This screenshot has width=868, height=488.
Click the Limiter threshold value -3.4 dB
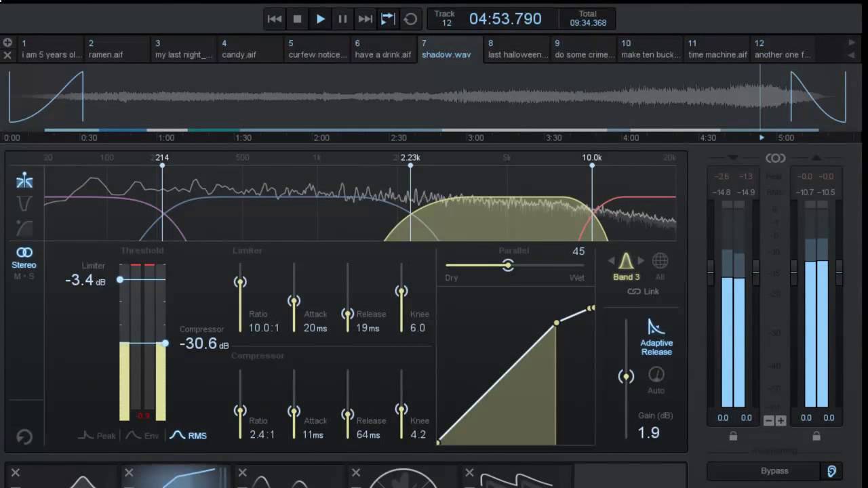[x=85, y=280]
